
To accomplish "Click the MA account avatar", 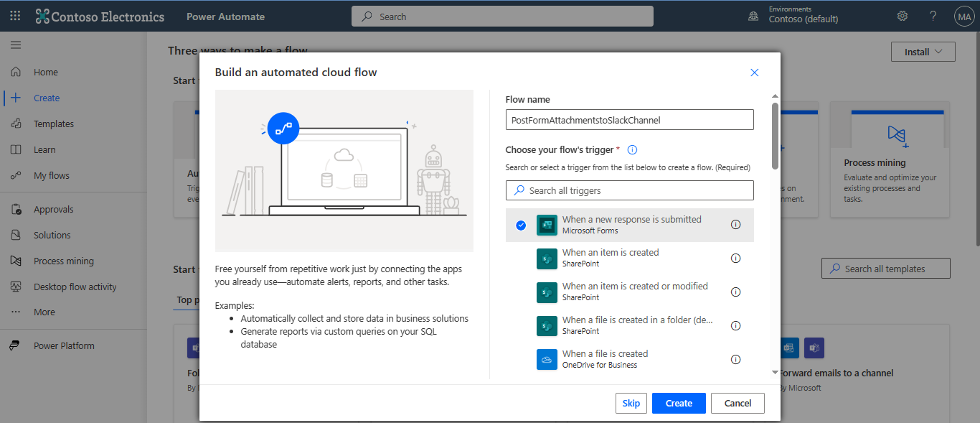I will coord(963,16).
